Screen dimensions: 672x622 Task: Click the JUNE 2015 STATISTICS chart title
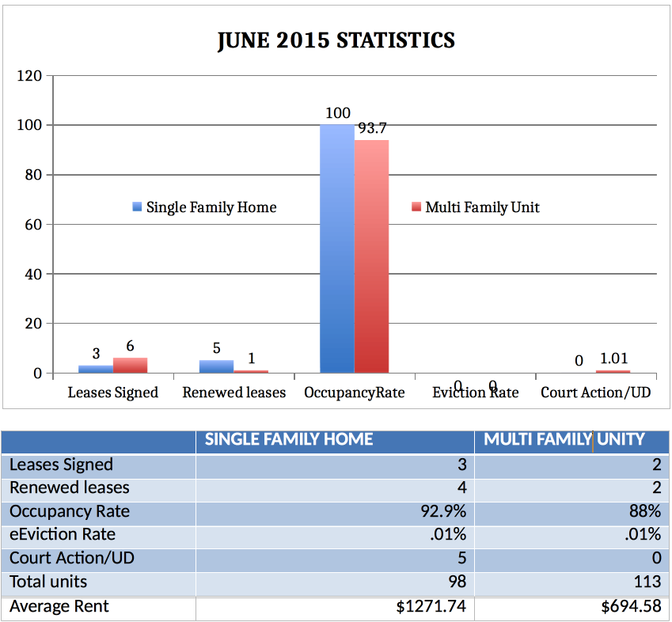point(336,41)
